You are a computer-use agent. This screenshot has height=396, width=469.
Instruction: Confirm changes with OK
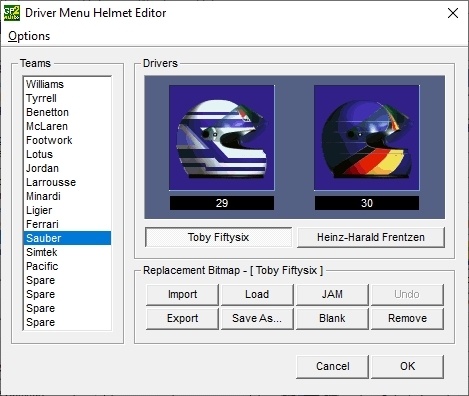[x=407, y=367]
